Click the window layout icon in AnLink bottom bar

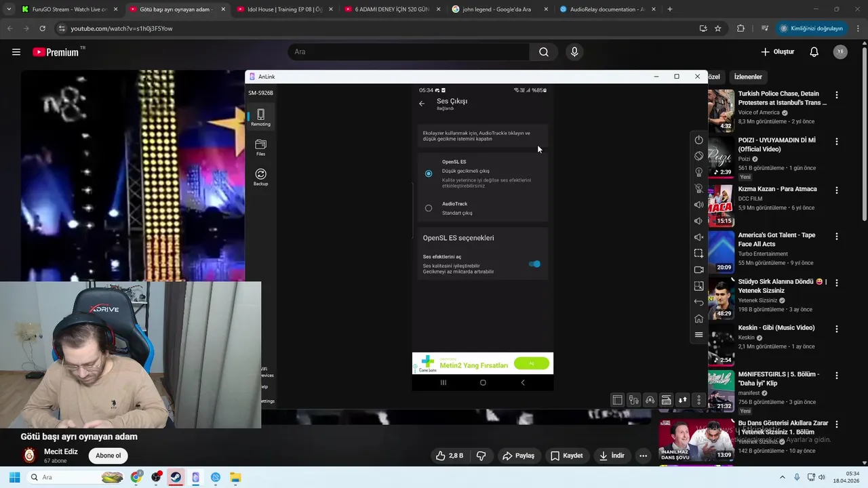[617, 400]
